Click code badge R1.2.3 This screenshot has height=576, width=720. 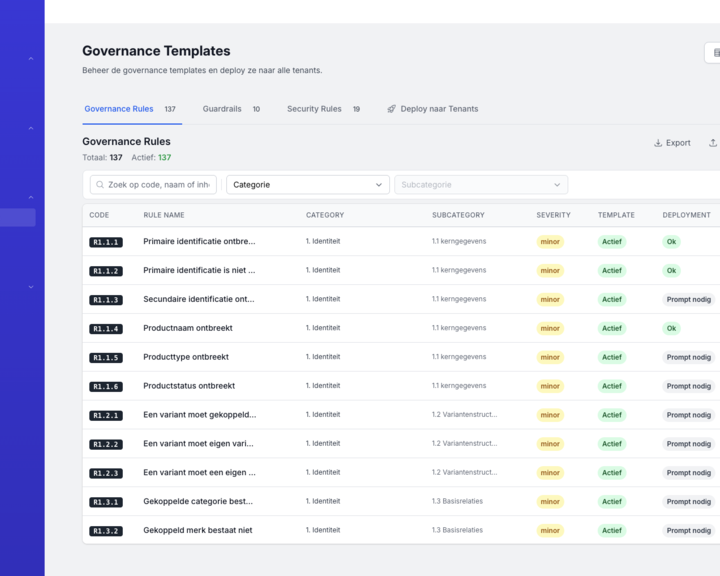pyautogui.click(x=106, y=474)
